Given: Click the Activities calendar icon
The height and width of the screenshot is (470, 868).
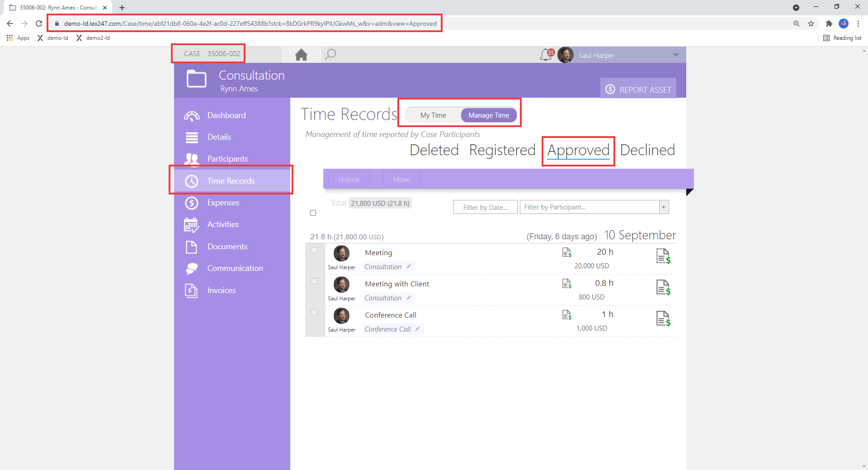Looking at the screenshot, I should point(192,225).
